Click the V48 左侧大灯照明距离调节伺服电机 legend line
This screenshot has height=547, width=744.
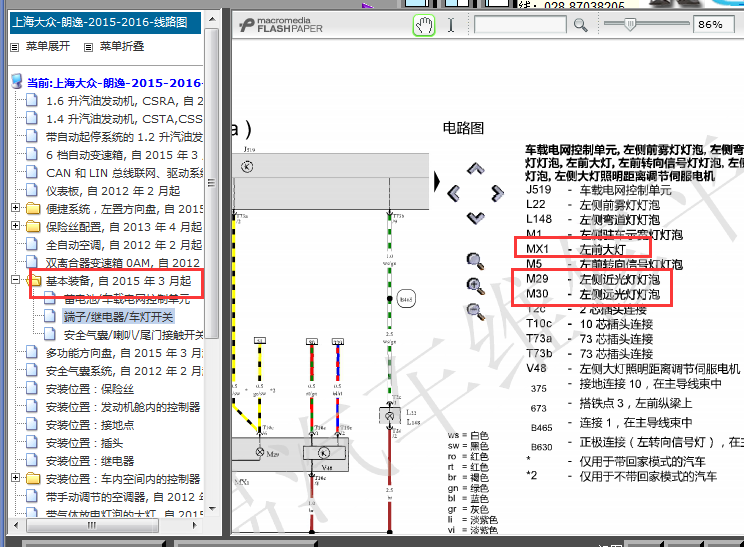[x=633, y=369]
